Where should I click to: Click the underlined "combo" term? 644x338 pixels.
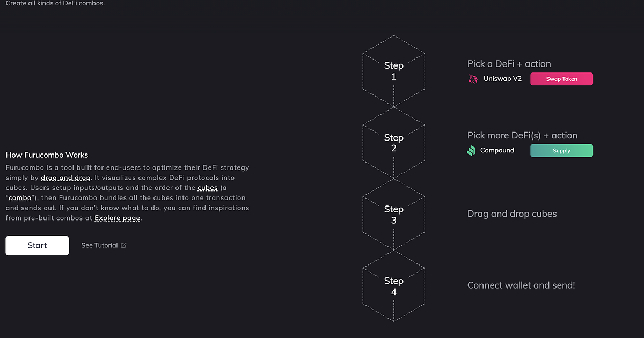(19, 198)
